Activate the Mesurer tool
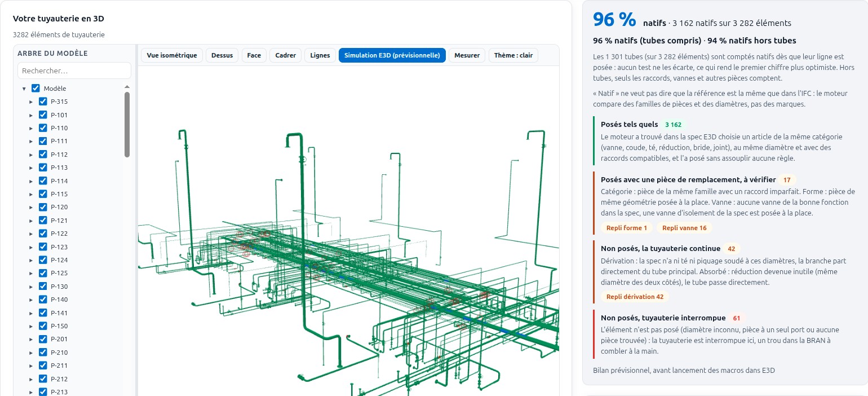Image resolution: width=868 pixels, height=396 pixels. [467, 55]
